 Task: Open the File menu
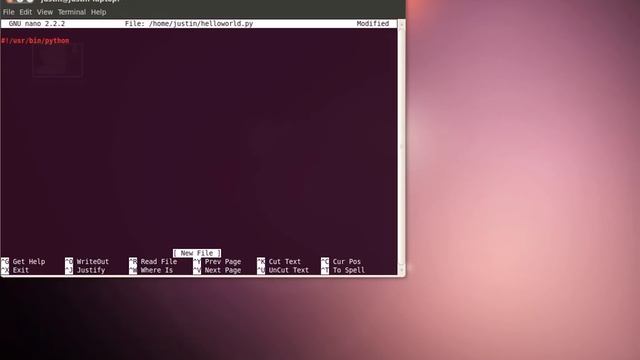(x=9, y=12)
